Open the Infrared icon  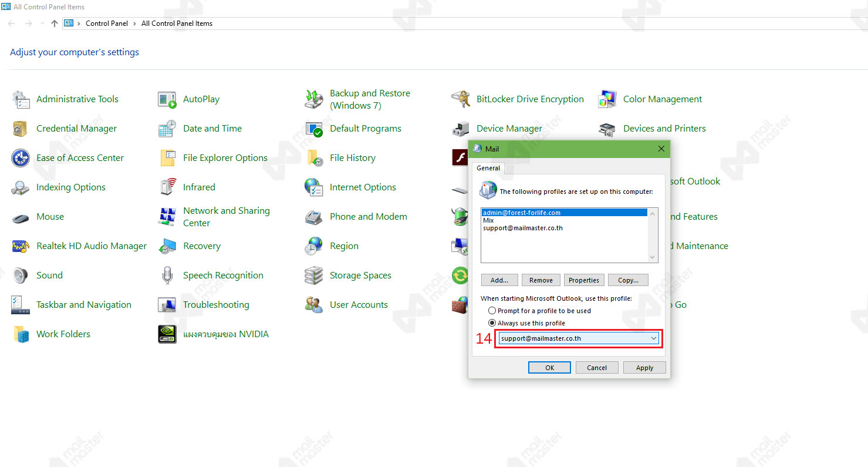click(x=167, y=187)
